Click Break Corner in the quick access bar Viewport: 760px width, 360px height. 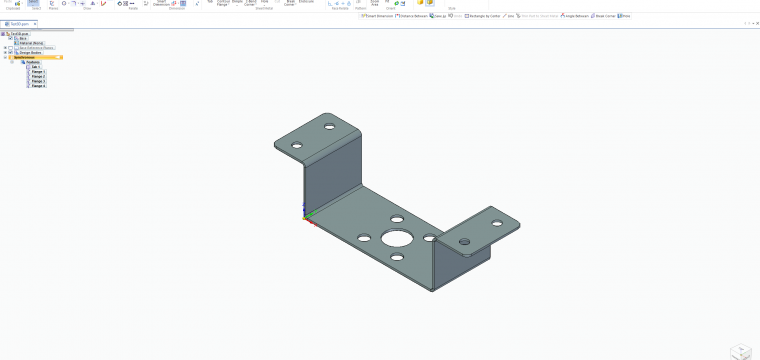tap(603, 16)
